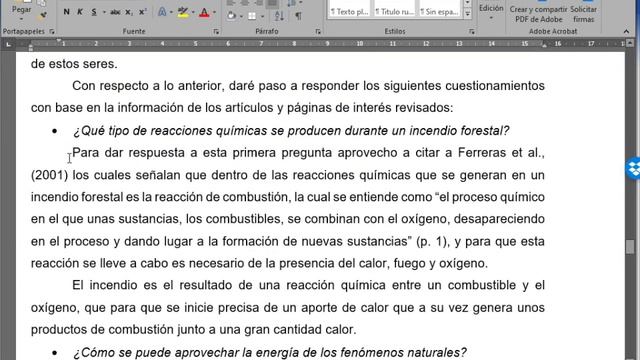640x360 pixels.
Task: Collapse the ribbon with chevron
Action: 626,31
